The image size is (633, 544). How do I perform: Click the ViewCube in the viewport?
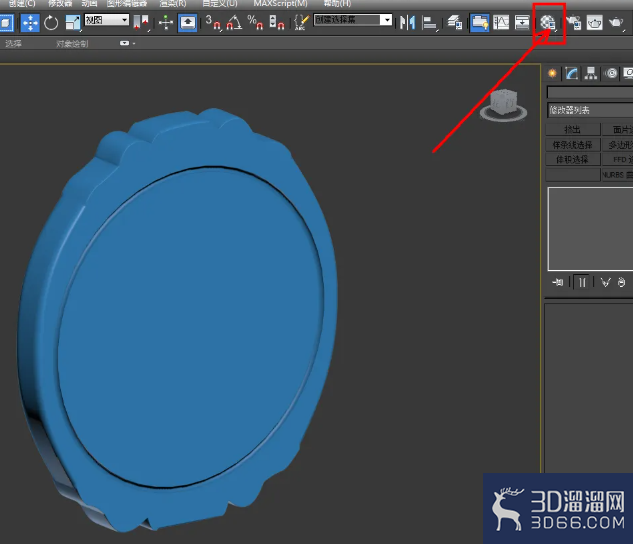pos(503,105)
